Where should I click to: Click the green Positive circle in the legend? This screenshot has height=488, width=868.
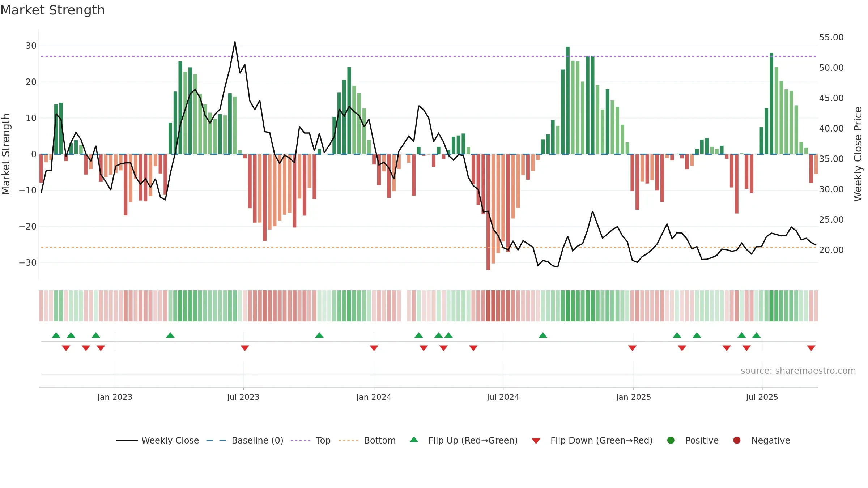(671, 440)
